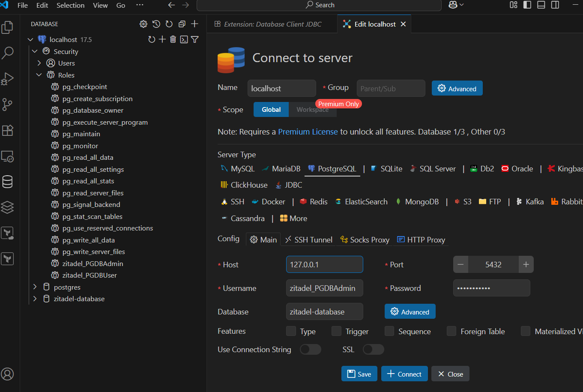Click the Save button

pos(359,374)
